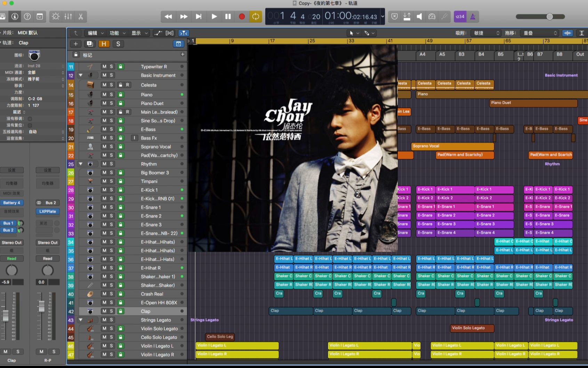This screenshot has height=368, width=588.
Task: Mute the Celesta track
Action: click(104, 85)
